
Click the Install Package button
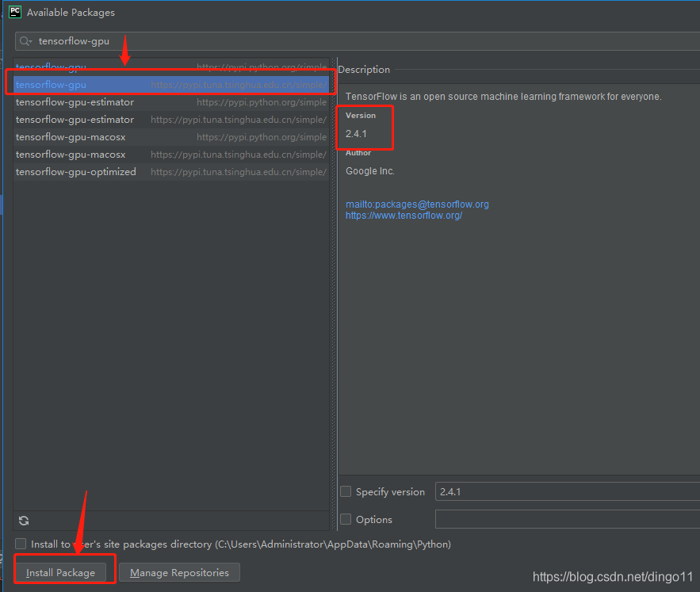[61, 572]
